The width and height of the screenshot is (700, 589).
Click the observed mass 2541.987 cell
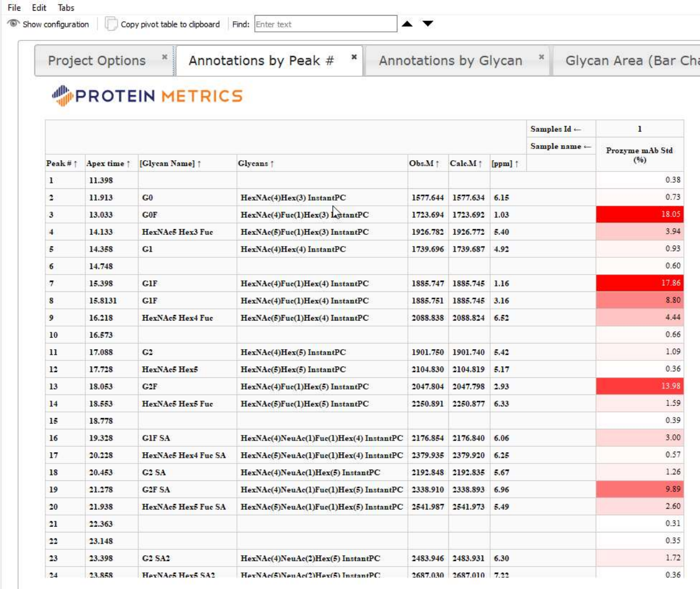[428, 507]
